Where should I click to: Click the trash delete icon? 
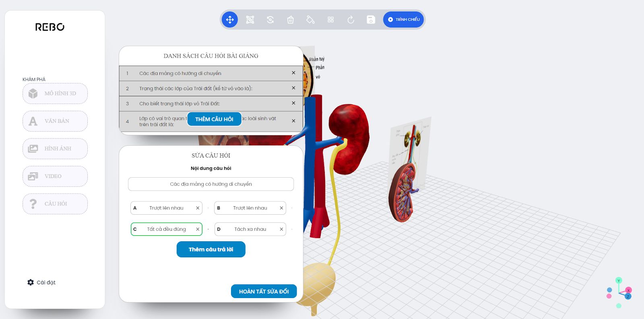click(x=290, y=19)
